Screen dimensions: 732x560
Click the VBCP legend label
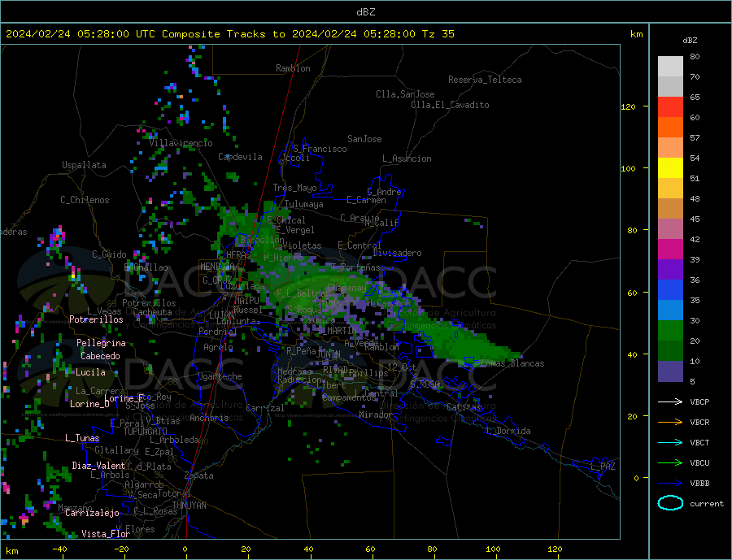pyautogui.click(x=699, y=402)
